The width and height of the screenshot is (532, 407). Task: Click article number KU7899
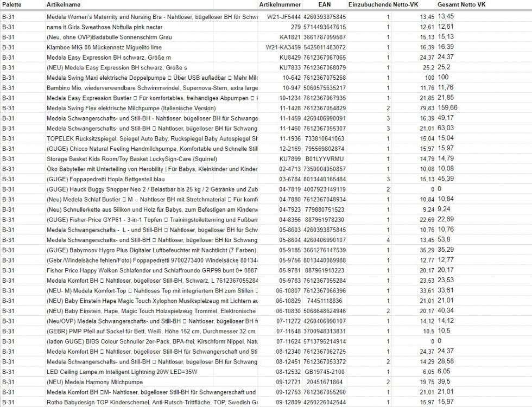290,159
